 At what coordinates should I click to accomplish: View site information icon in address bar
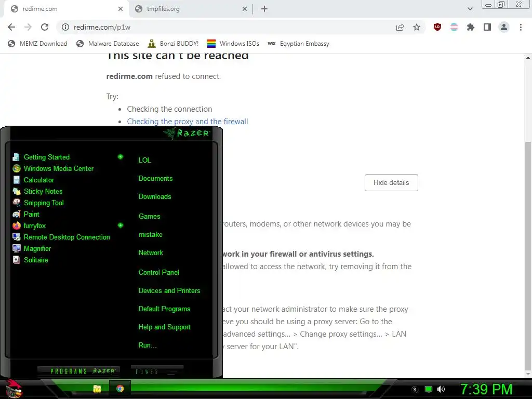click(x=65, y=27)
